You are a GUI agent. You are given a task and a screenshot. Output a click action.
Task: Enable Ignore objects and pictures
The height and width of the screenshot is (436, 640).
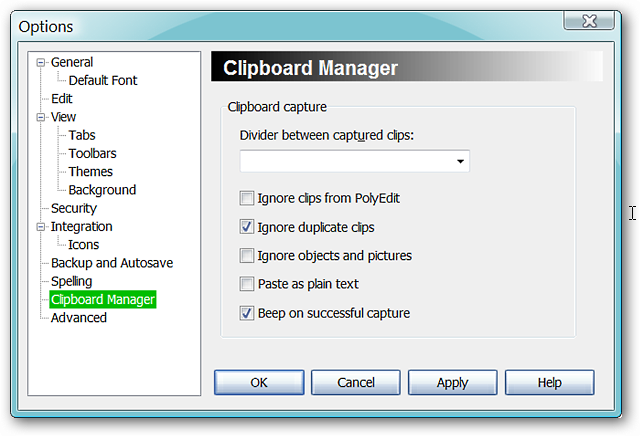pyautogui.click(x=247, y=256)
